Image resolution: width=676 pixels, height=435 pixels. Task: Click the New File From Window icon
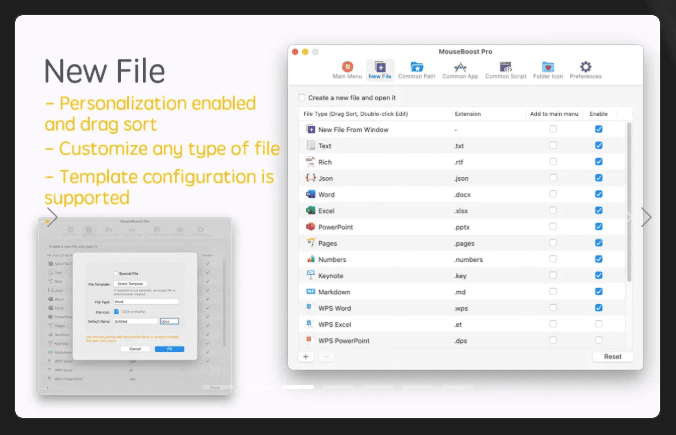pos(310,129)
